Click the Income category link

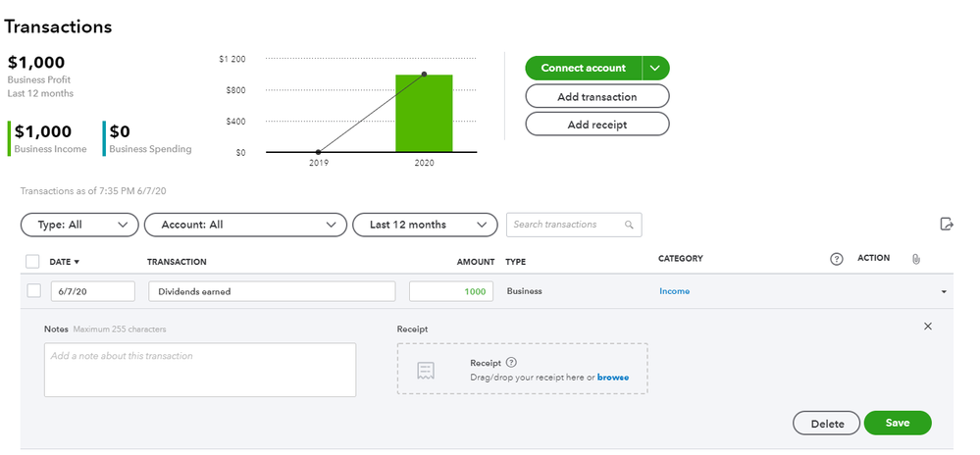pyautogui.click(x=674, y=291)
